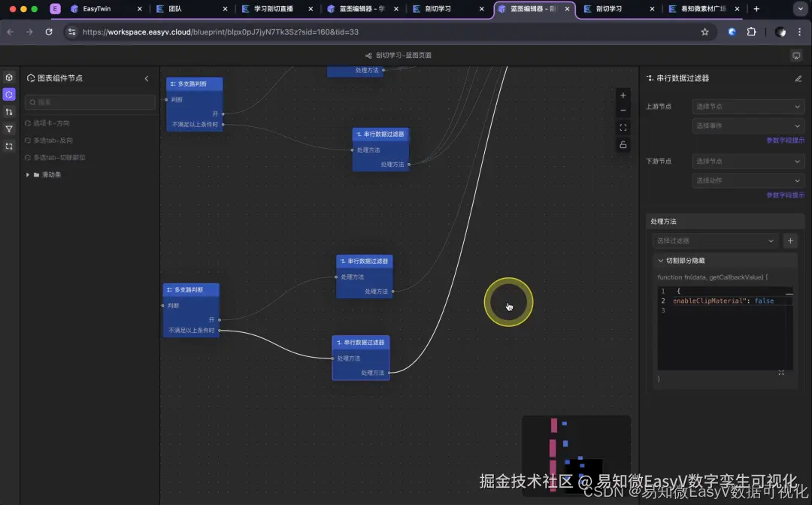
Task: Click the highlighted 图表组件节点 sidebar icon
Action: [9, 94]
